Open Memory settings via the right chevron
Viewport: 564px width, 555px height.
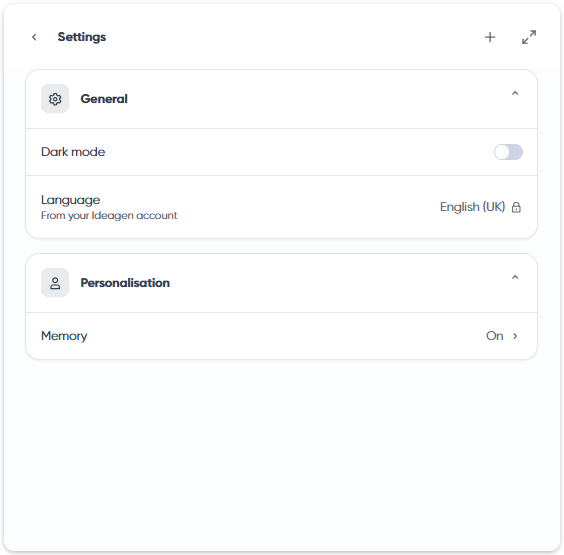(515, 336)
